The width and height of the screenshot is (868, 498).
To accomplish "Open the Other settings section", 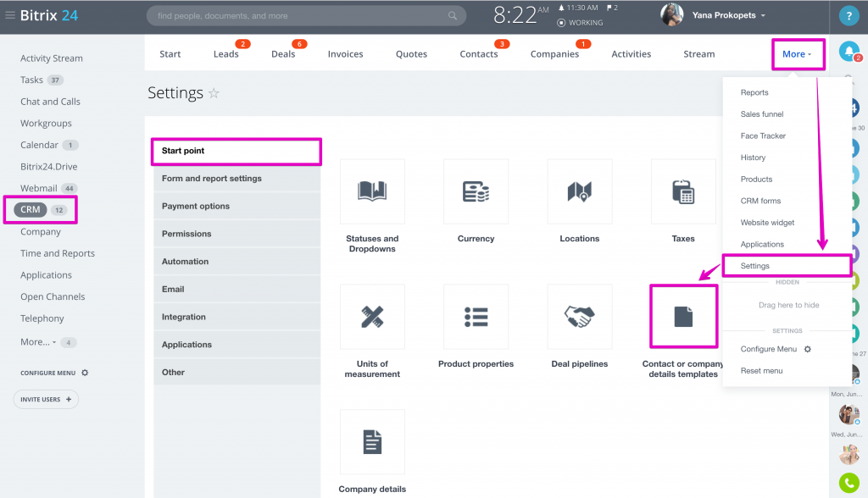I will click(x=237, y=372).
